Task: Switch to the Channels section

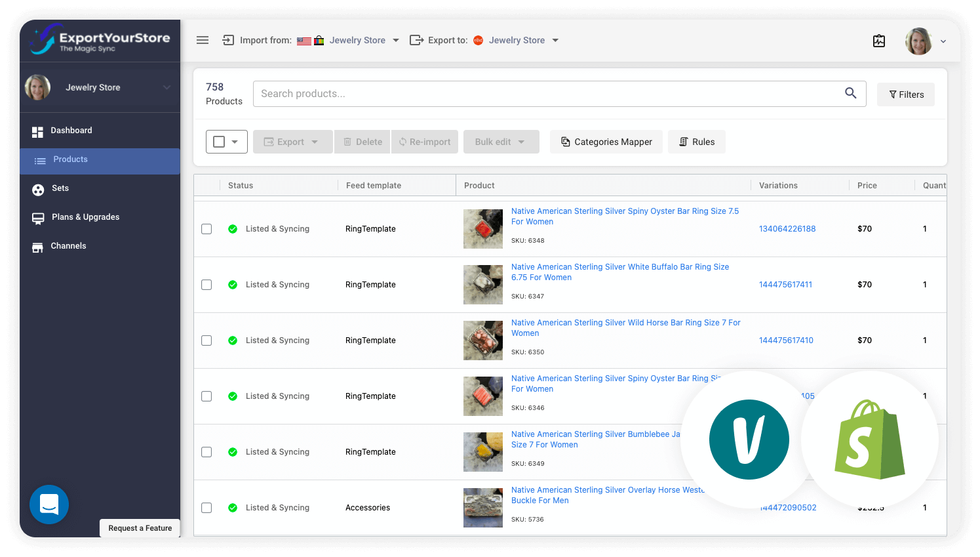Action: [x=68, y=246]
